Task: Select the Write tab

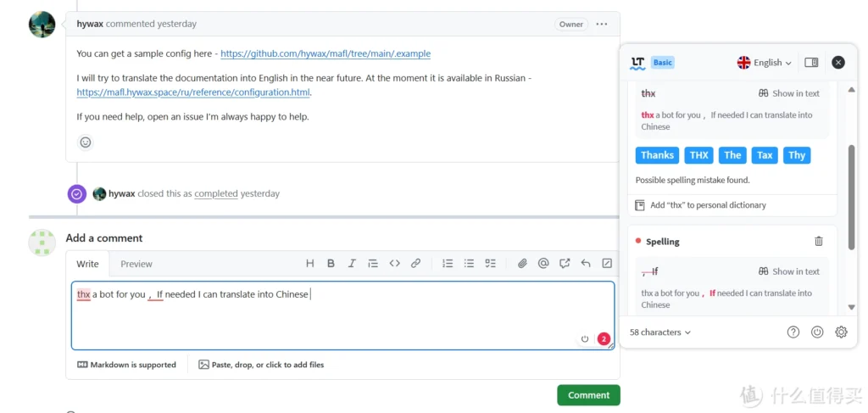Action: (x=88, y=264)
